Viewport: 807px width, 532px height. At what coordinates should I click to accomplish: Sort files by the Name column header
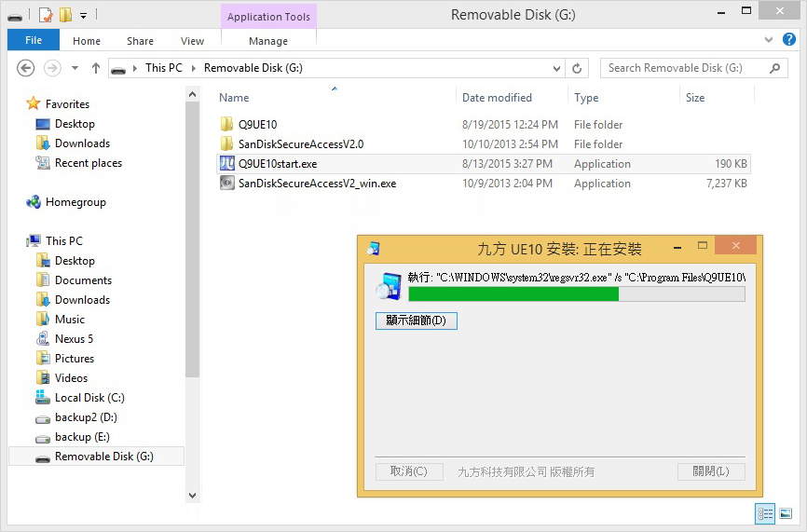click(234, 98)
